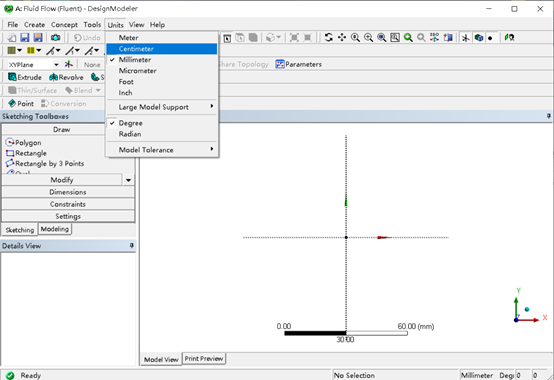Toggle the Display Plane icon
This screenshot has width=554, height=380.
(x=466, y=37)
